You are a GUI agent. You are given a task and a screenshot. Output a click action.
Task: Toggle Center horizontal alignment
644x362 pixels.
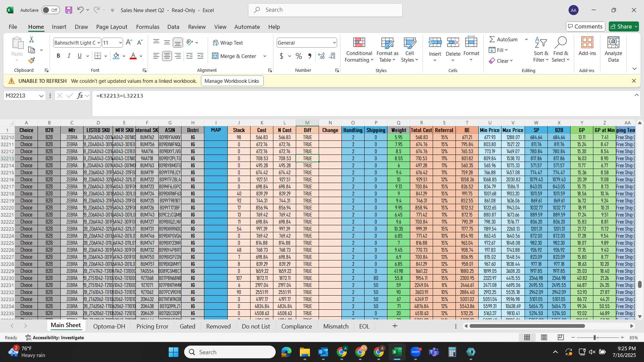pyautogui.click(x=167, y=56)
